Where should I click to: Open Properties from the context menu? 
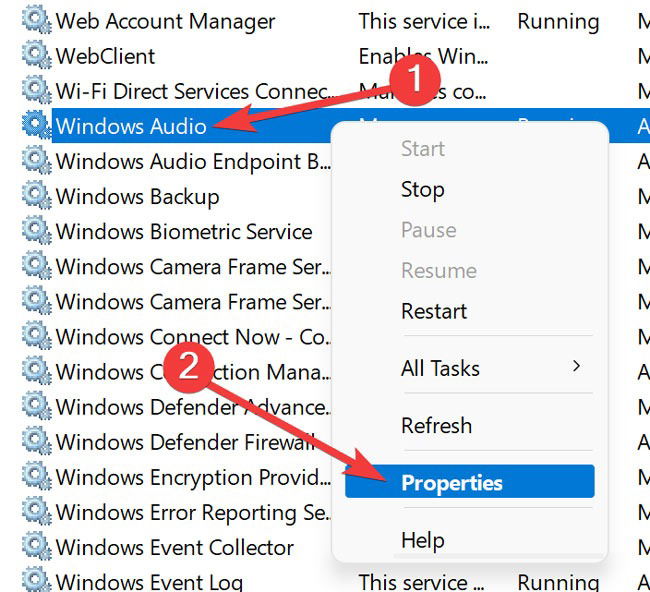tap(470, 481)
